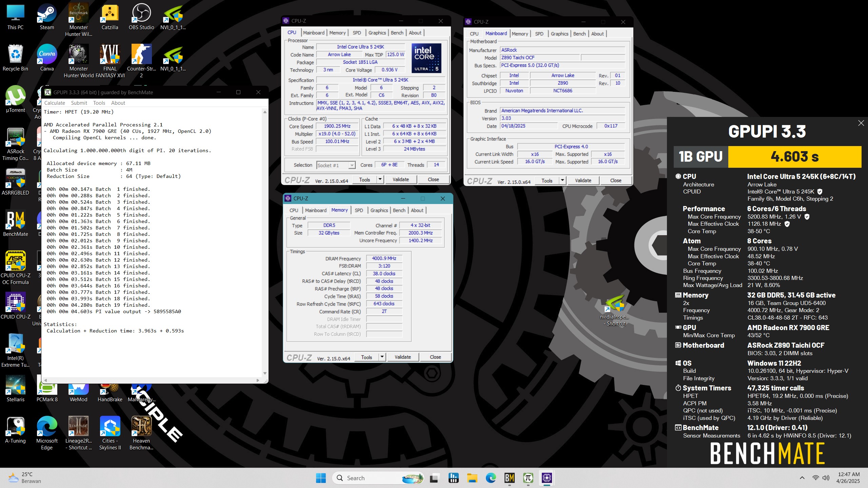868x488 pixels.
Task: Open the µTorrent desktop icon
Action: click(15, 100)
